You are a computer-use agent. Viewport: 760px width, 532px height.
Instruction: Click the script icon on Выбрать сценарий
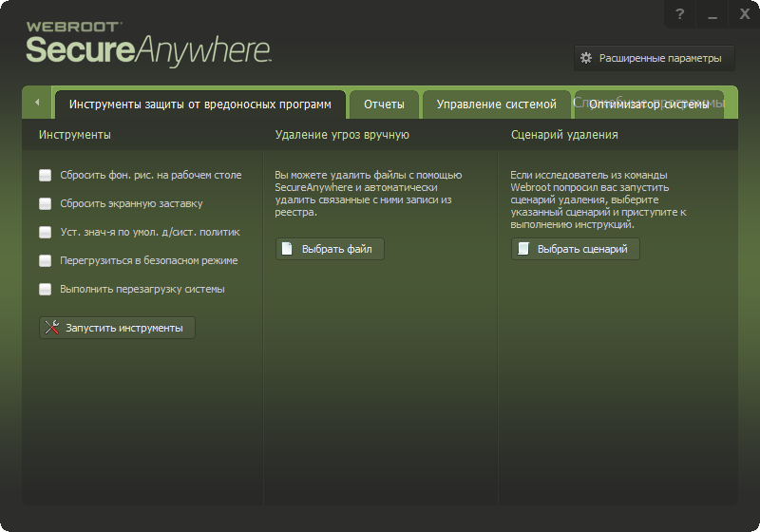coord(523,249)
